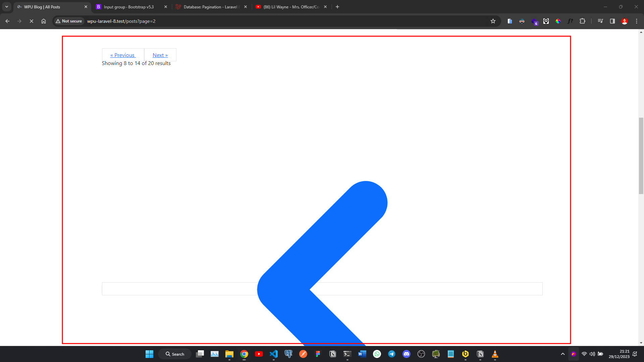Click the browser profile avatar icon
644x362 pixels.
click(625, 21)
